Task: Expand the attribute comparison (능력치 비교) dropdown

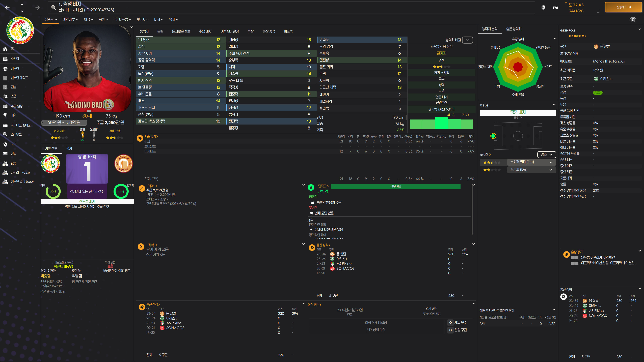Action: pos(468,40)
